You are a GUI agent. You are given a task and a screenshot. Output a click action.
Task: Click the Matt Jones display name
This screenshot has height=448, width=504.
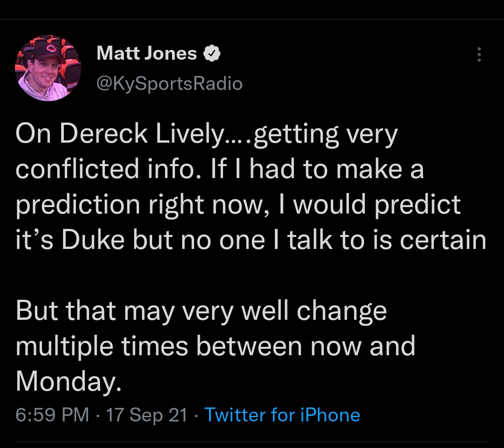[x=147, y=54]
